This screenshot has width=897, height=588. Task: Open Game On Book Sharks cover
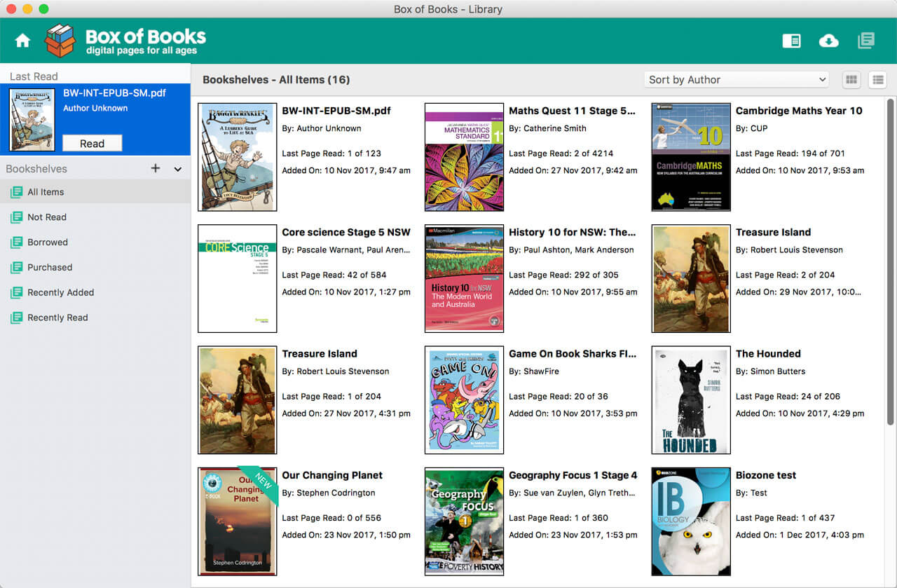[465, 400]
